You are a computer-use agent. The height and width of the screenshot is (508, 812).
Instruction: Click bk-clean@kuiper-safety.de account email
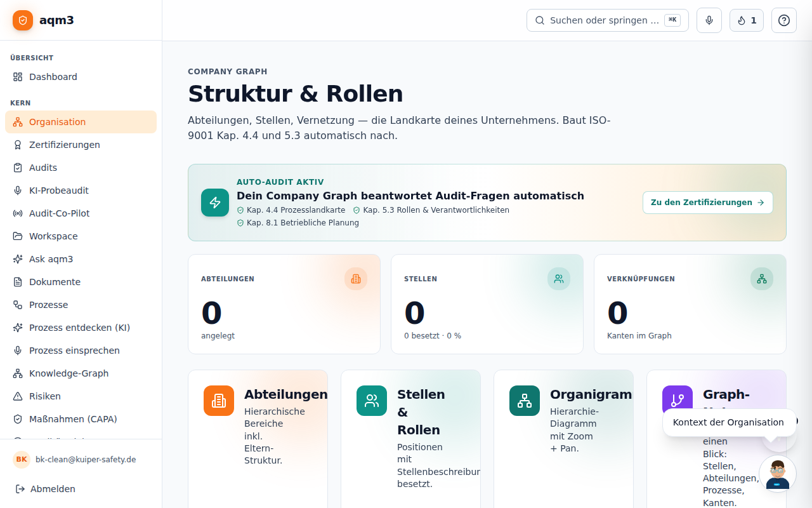pyautogui.click(x=86, y=460)
